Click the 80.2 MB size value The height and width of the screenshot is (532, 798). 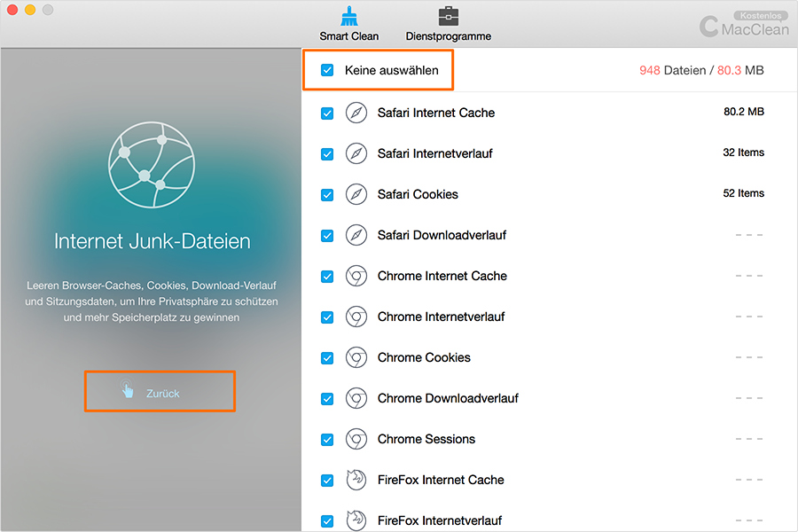pos(744,112)
